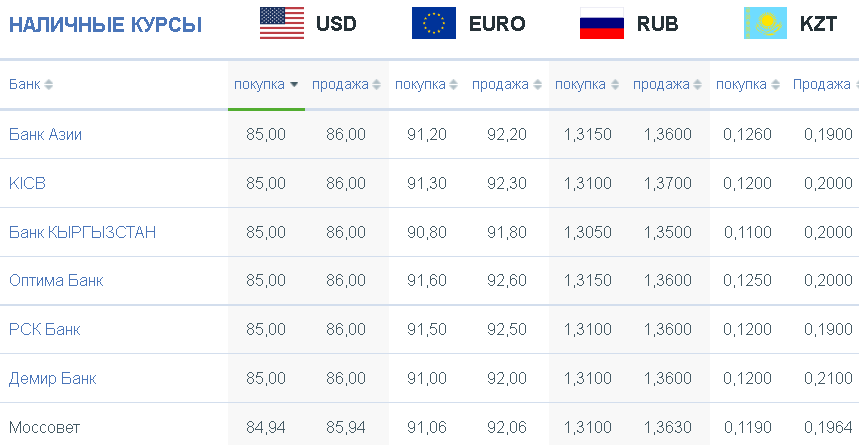
Task: Open the KICB bank link
Action: point(27,183)
